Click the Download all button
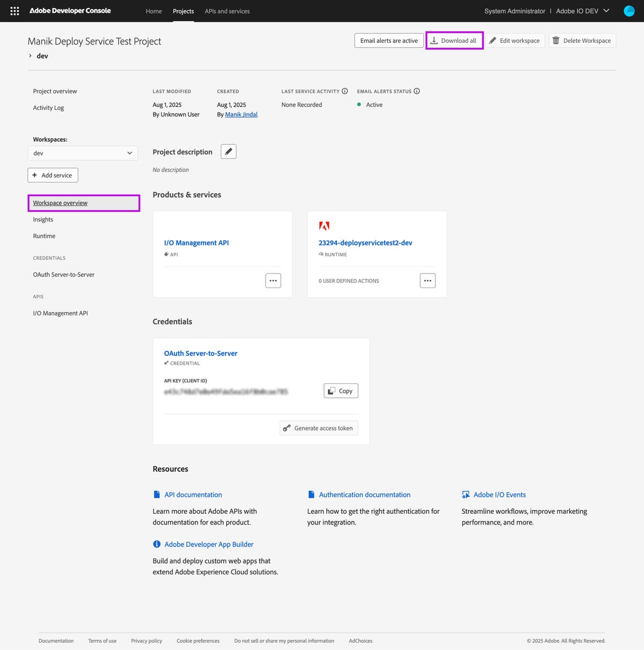The image size is (644, 650). point(454,40)
